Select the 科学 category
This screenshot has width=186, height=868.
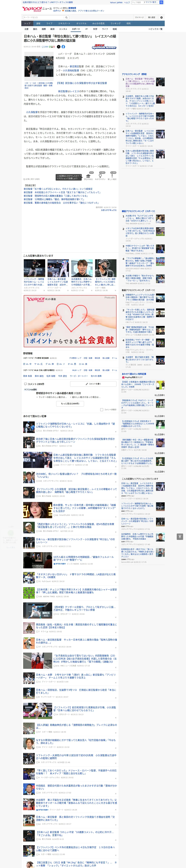[95, 29]
